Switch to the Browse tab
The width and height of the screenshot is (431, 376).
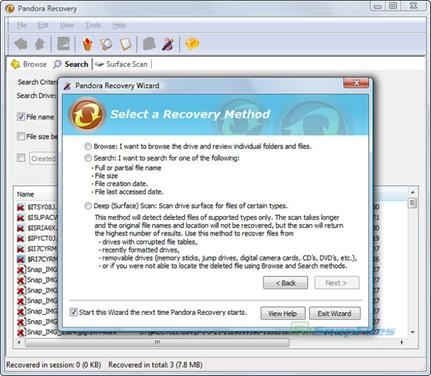[29, 64]
